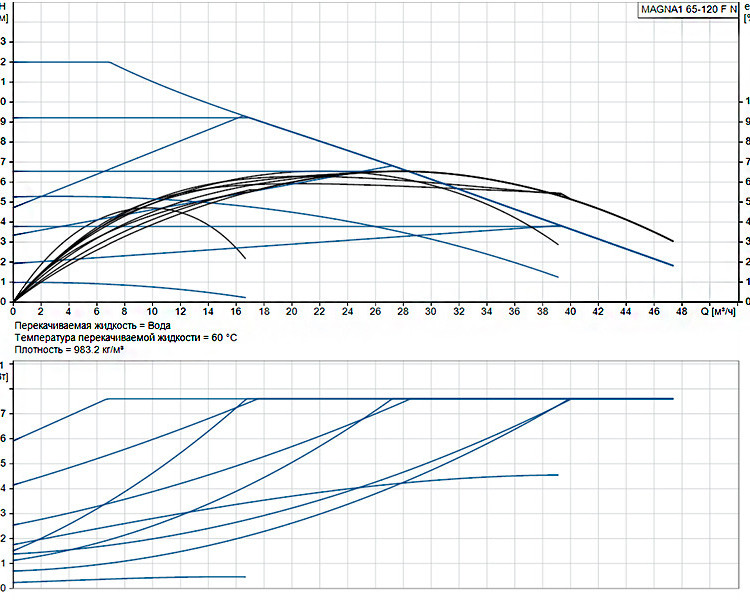750x600 pixels.
Task: Click the 0 tick on the flow axis
Action: click(13, 311)
